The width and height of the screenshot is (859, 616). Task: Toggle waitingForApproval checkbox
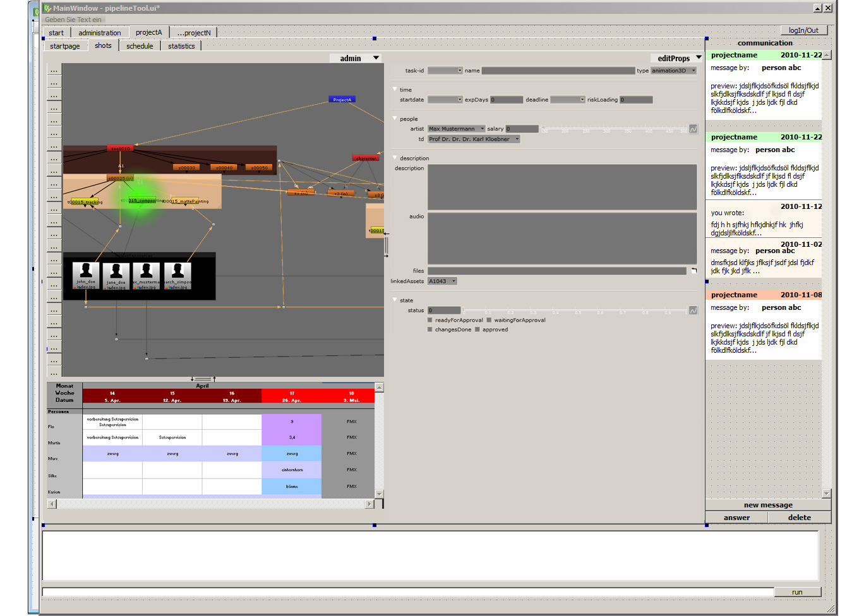[x=489, y=320]
